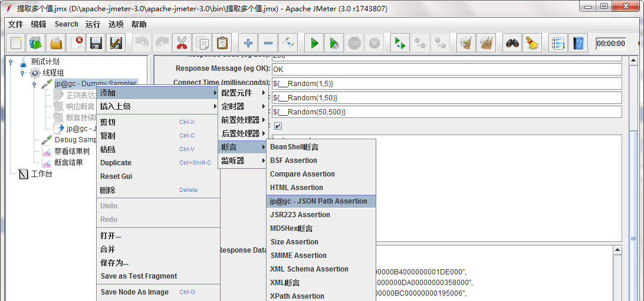Open the 插入上级 submenu
Viewport: 644px width, 301px height.
(x=157, y=106)
